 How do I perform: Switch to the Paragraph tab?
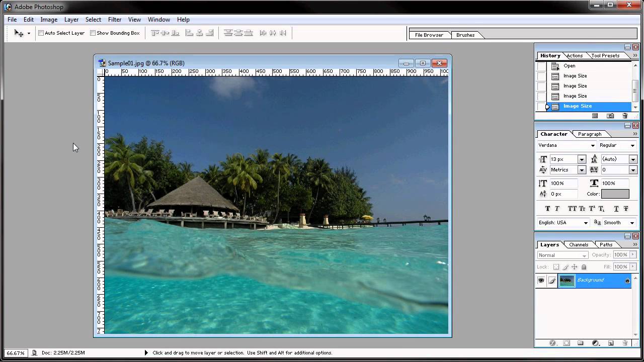(590, 134)
